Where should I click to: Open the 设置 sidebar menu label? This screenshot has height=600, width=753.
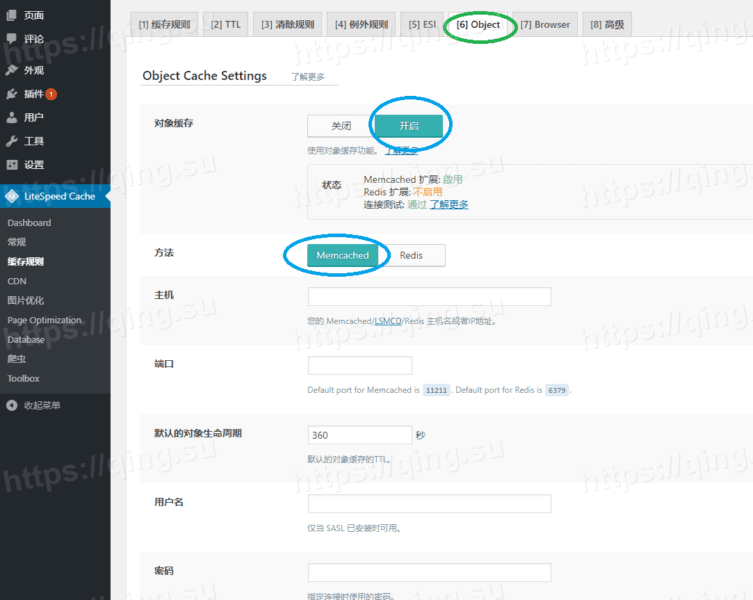(34, 165)
